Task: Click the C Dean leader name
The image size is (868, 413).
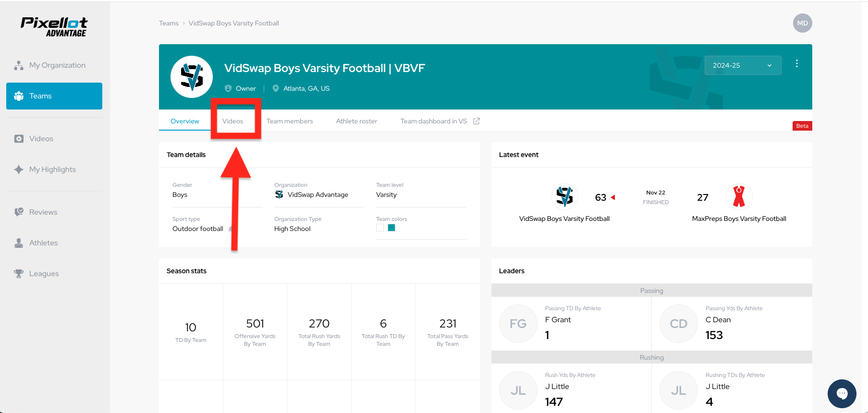Action: 718,320
